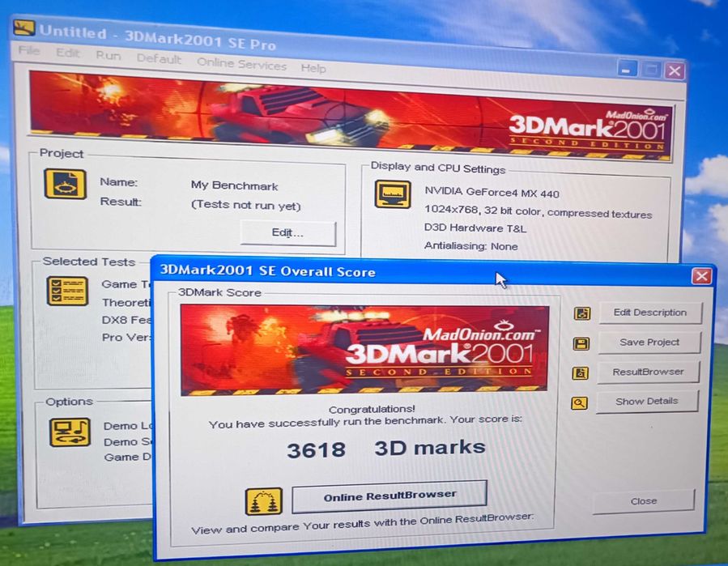The height and width of the screenshot is (566, 728).
Task: Click the Show Details button
Action: pos(647,401)
